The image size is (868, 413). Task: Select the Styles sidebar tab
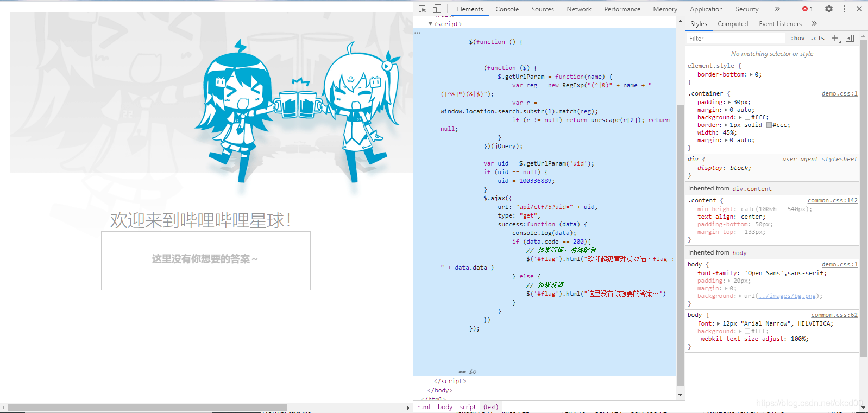[x=699, y=24]
